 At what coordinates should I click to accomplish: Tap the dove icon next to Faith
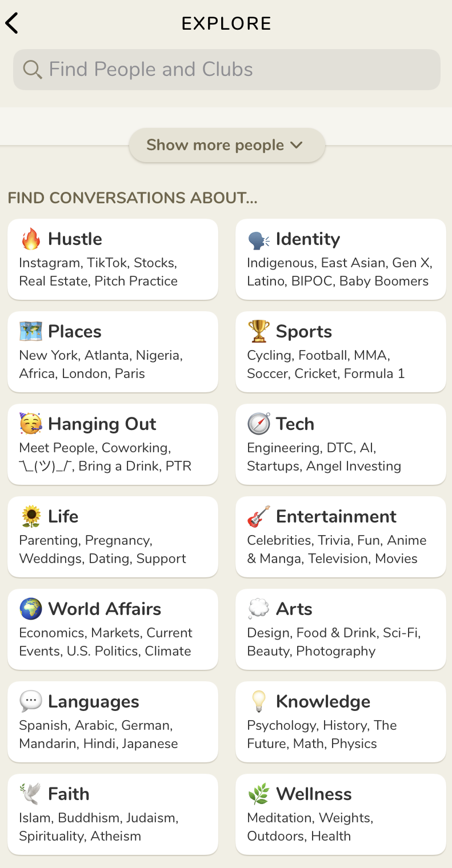[31, 794]
